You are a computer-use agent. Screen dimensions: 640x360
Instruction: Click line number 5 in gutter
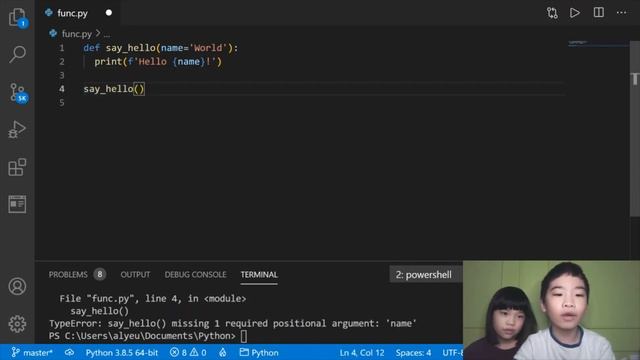[62, 103]
